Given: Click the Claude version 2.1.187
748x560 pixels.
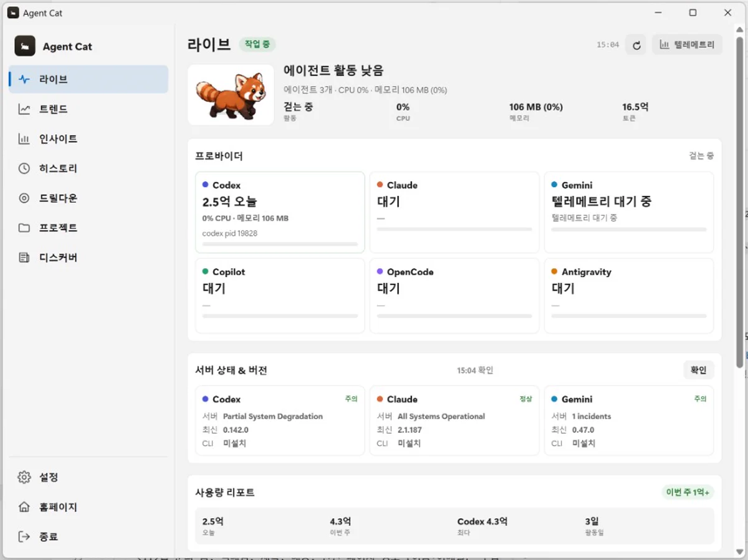Looking at the screenshot, I should pyautogui.click(x=410, y=430).
